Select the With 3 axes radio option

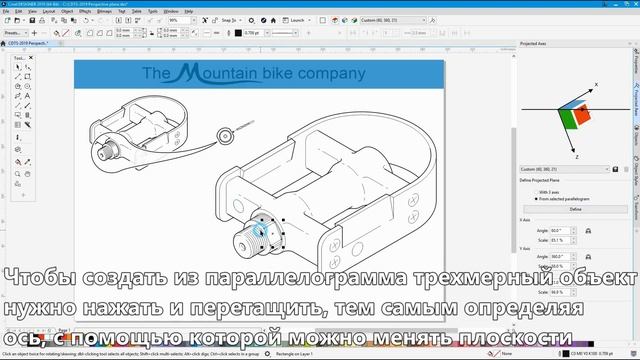pos(536,192)
